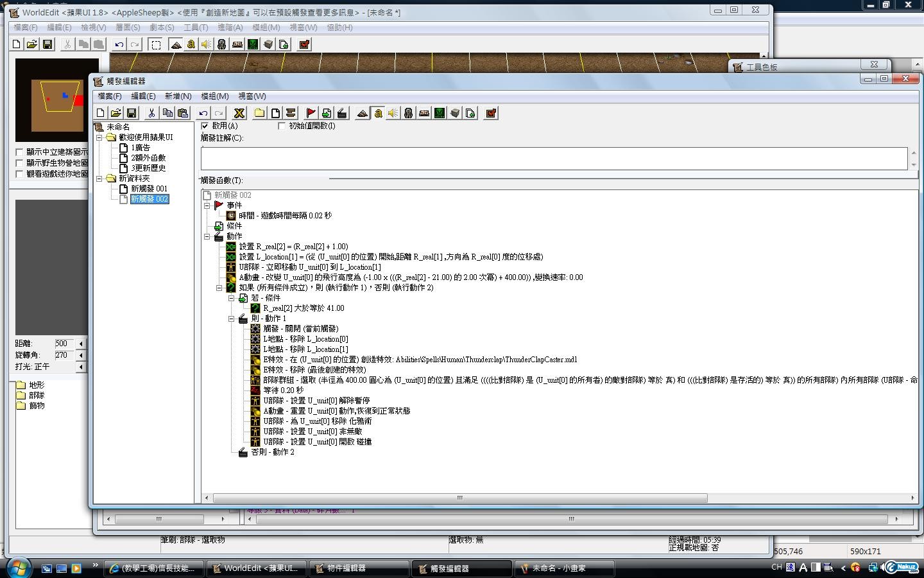924x578 pixels.
Task: Click Undo arrow in Trigger Editor toolbar
Action: (x=203, y=113)
